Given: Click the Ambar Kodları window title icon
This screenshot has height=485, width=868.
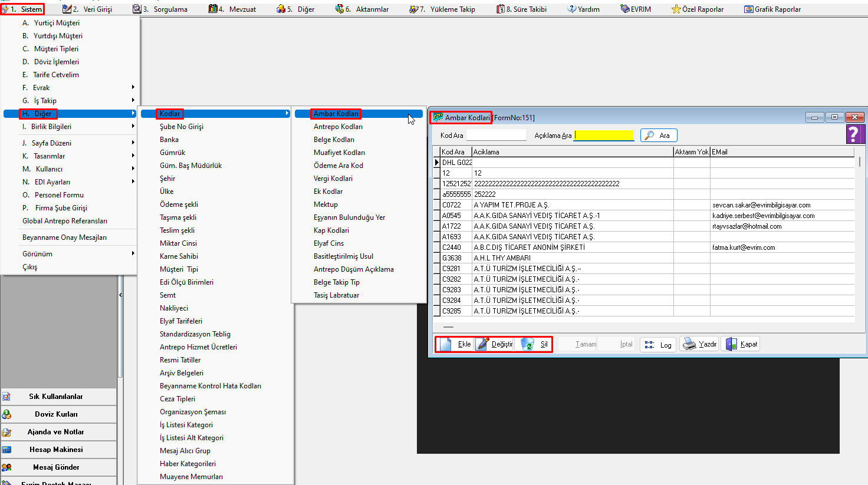Looking at the screenshot, I should [438, 117].
